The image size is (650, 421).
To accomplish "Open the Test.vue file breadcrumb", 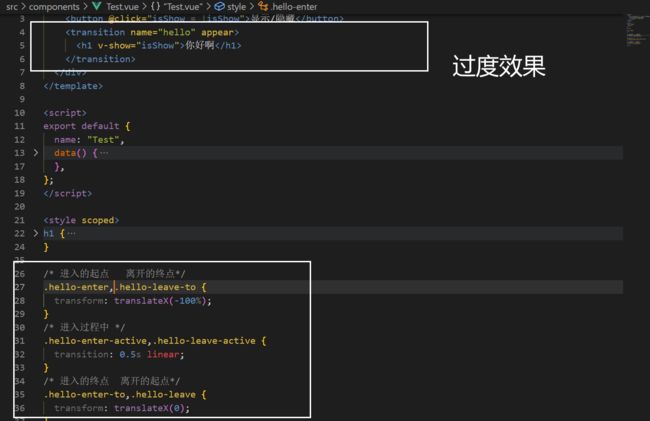I will pyautogui.click(x=122, y=7).
